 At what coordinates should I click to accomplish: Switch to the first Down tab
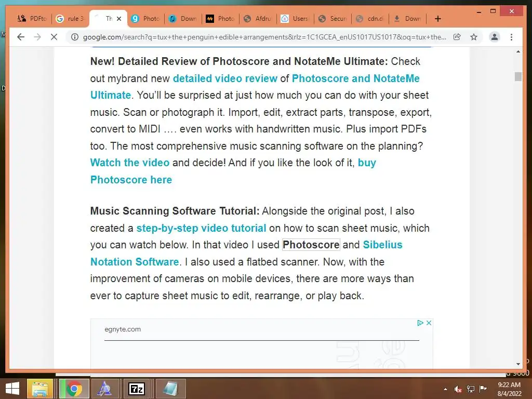point(183,19)
